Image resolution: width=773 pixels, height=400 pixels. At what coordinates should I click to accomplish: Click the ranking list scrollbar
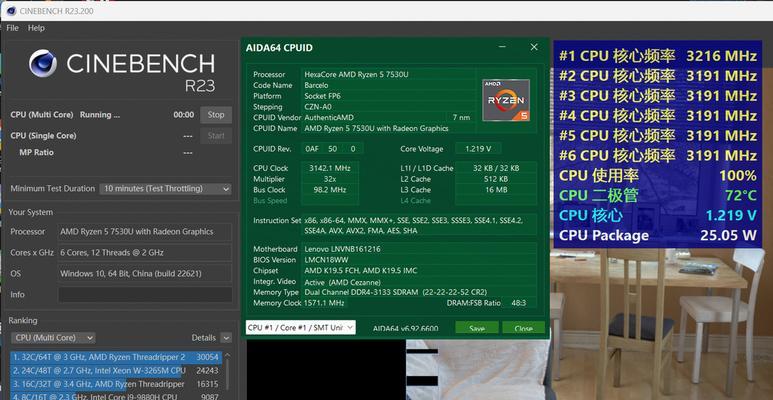pyautogui.click(x=227, y=375)
